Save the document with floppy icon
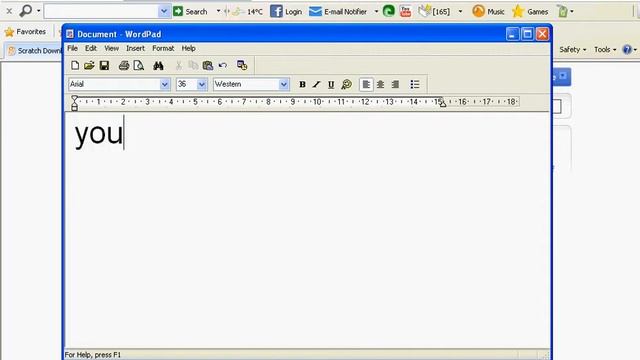 tap(104, 65)
